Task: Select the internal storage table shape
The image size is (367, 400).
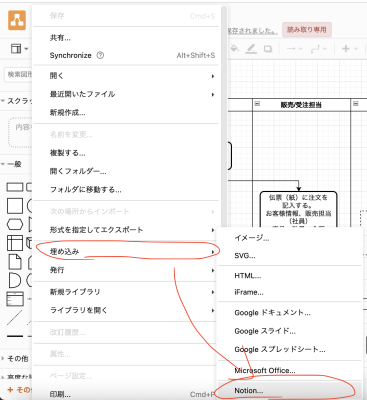Action: (15, 243)
